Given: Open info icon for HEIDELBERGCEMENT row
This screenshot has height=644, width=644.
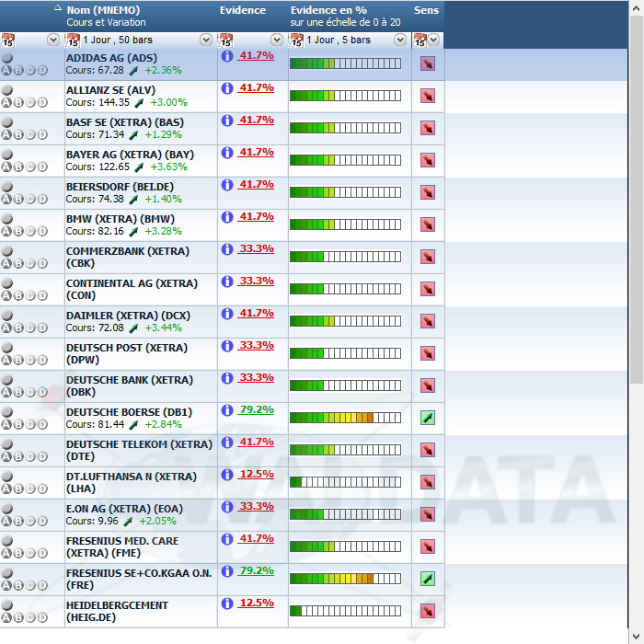Looking at the screenshot, I should (x=227, y=603).
